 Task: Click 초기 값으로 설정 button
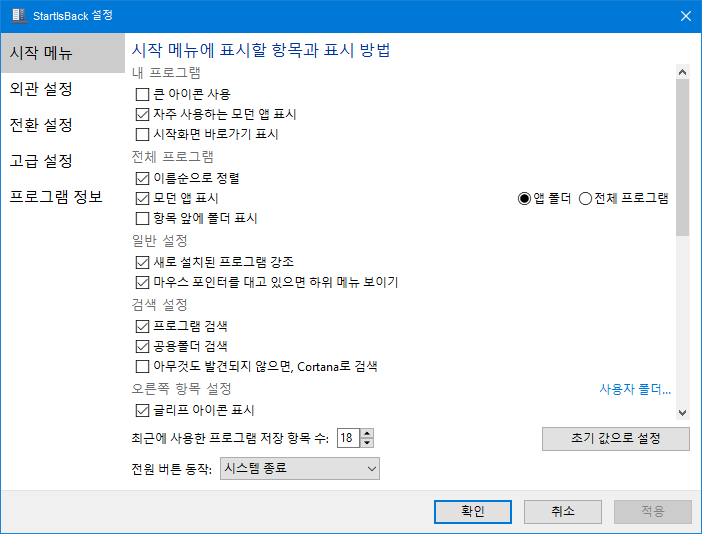pos(616,439)
